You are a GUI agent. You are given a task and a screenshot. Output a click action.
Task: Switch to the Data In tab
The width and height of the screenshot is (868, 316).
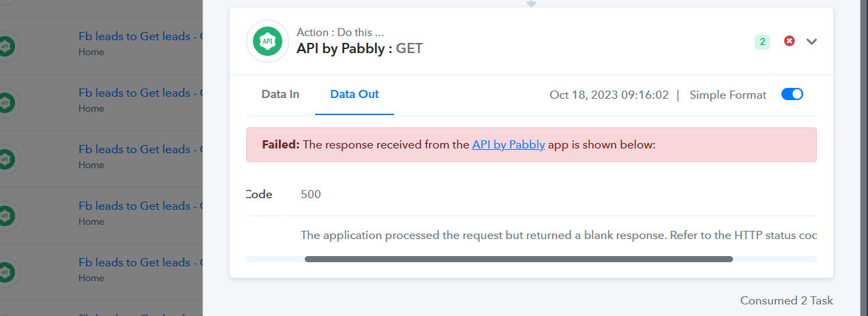280,95
